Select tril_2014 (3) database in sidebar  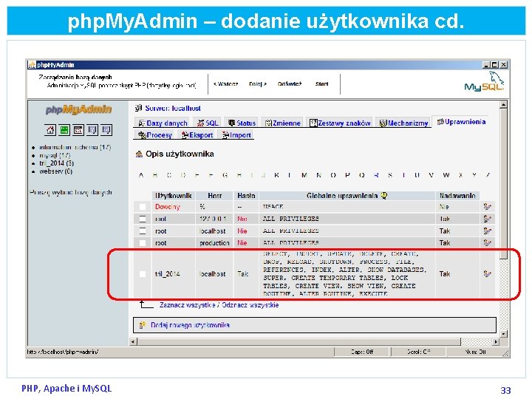tap(57, 163)
